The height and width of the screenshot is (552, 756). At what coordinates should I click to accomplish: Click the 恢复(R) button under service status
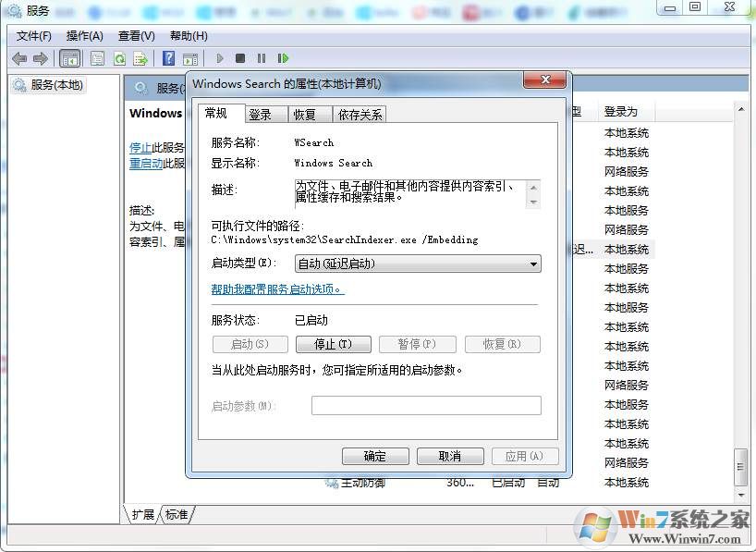pos(502,344)
